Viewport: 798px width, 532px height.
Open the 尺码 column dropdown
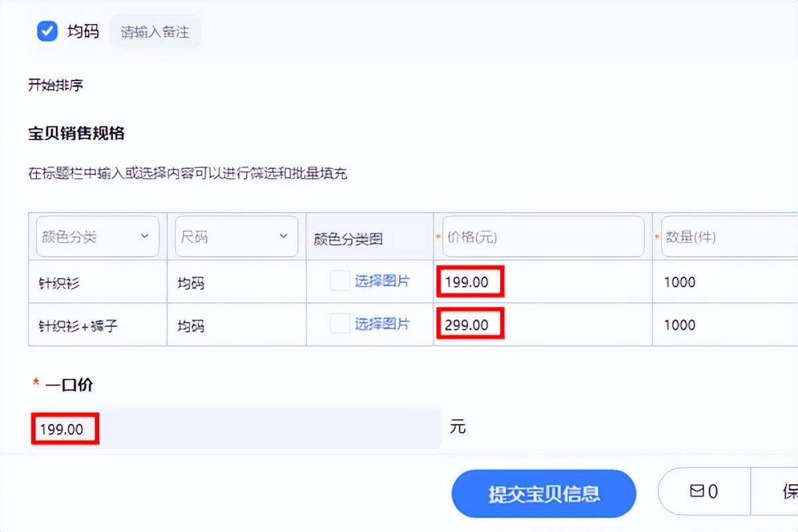coord(236,236)
